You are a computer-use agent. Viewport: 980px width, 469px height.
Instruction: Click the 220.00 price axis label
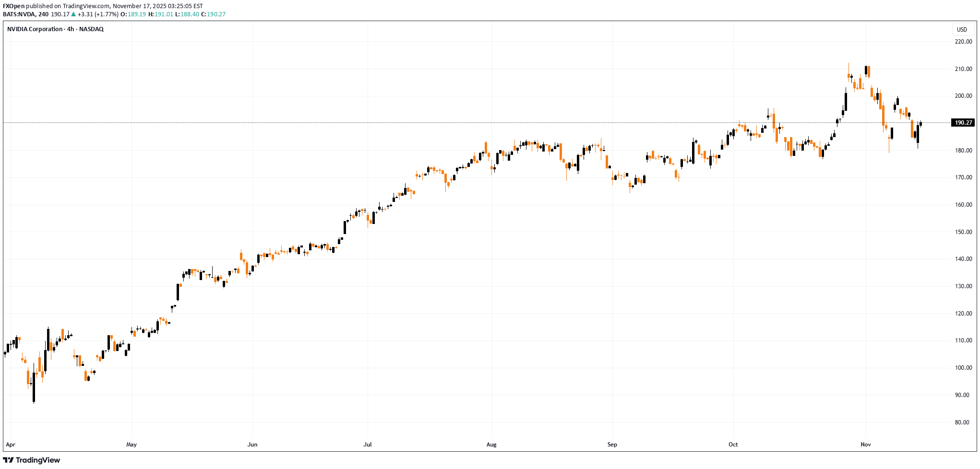click(963, 42)
